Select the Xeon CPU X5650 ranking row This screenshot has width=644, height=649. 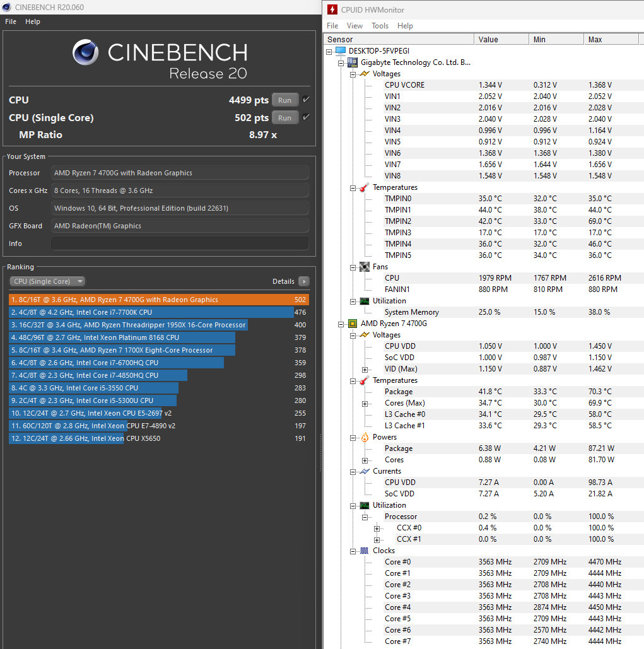(x=159, y=438)
